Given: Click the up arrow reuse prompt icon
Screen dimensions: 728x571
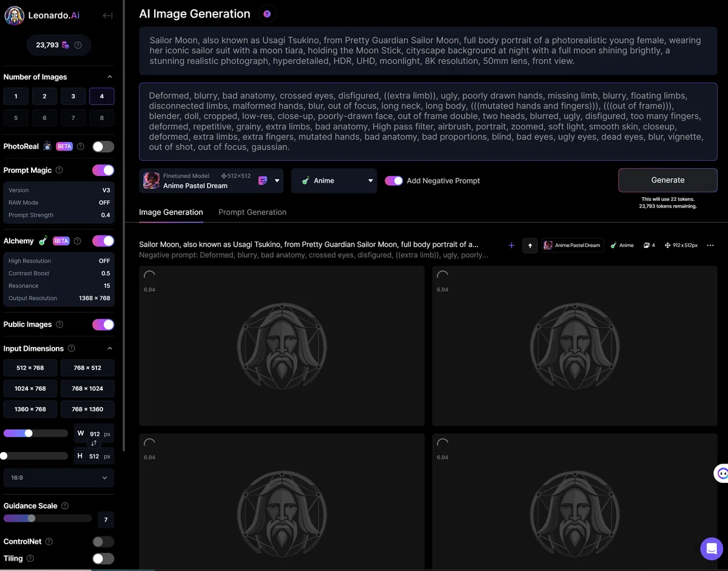Looking at the screenshot, I should point(530,245).
